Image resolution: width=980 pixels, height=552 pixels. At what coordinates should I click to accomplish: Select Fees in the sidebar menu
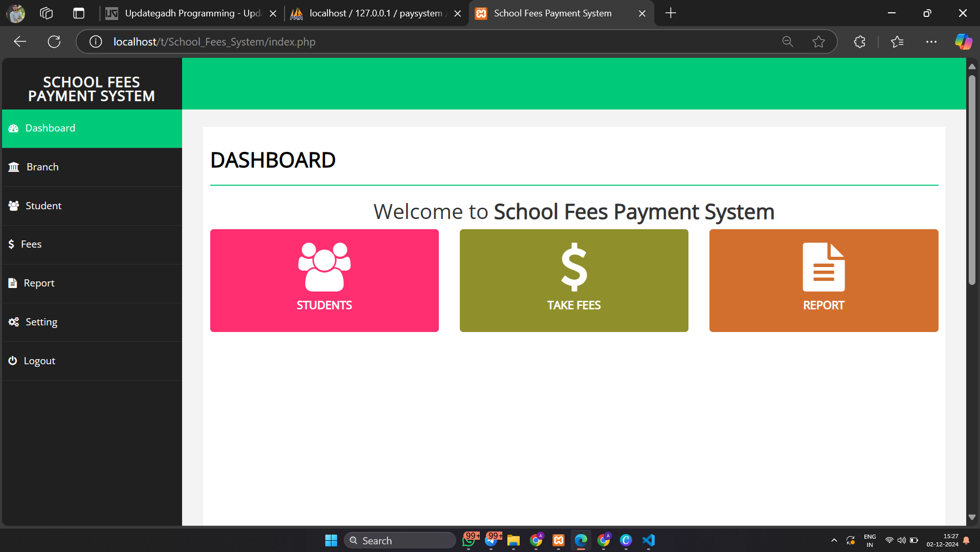31,245
